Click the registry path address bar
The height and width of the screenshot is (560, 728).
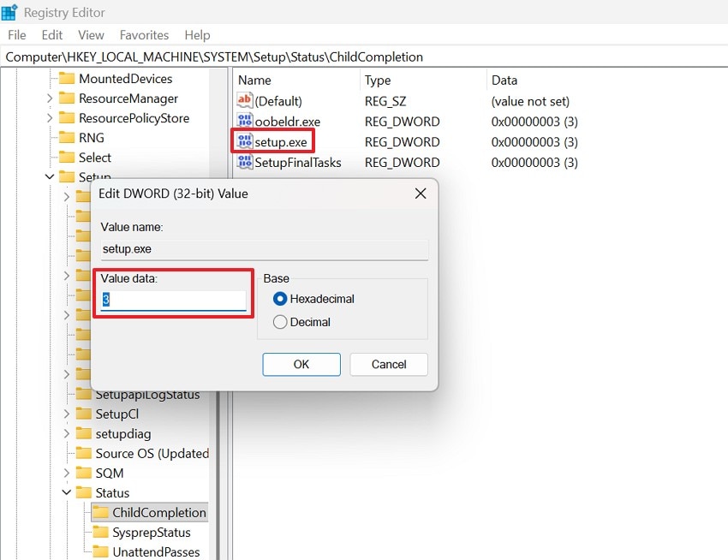pyautogui.click(x=364, y=57)
